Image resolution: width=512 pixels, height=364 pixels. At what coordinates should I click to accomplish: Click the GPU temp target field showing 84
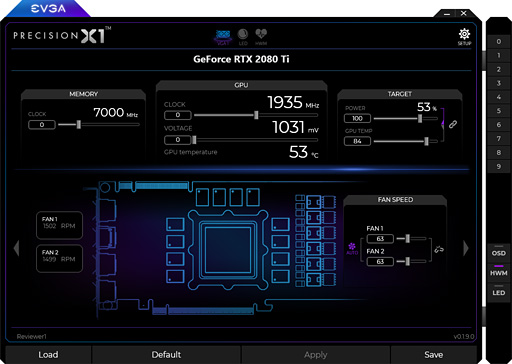click(x=357, y=141)
